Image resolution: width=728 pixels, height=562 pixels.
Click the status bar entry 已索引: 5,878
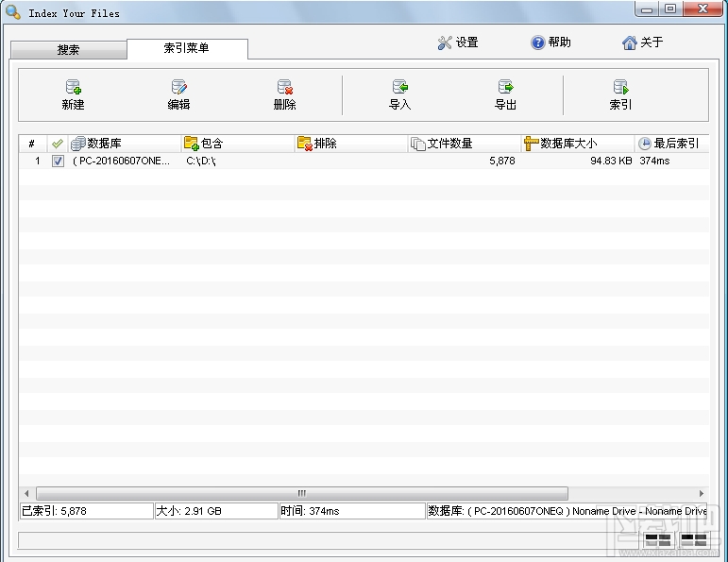point(87,511)
